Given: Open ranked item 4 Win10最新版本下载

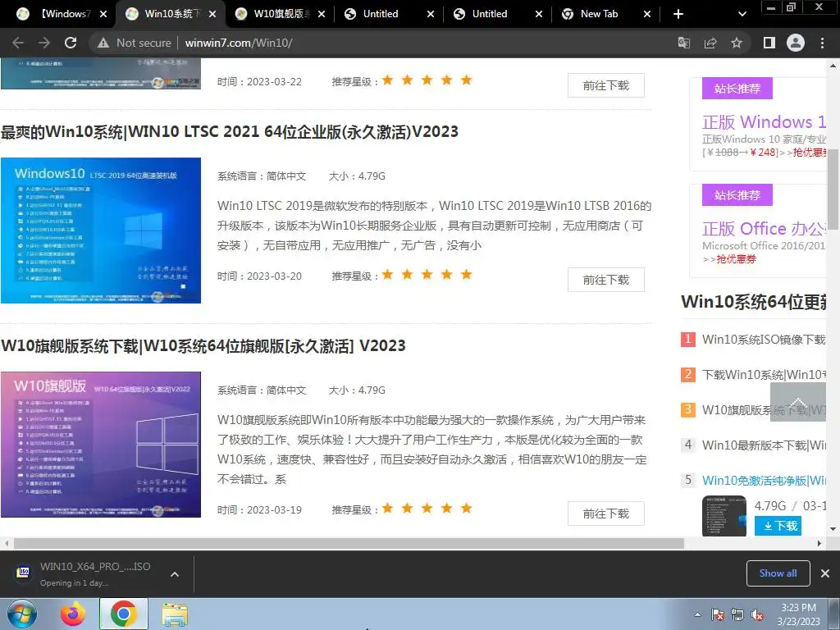Looking at the screenshot, I should click(x=764, y=445).
